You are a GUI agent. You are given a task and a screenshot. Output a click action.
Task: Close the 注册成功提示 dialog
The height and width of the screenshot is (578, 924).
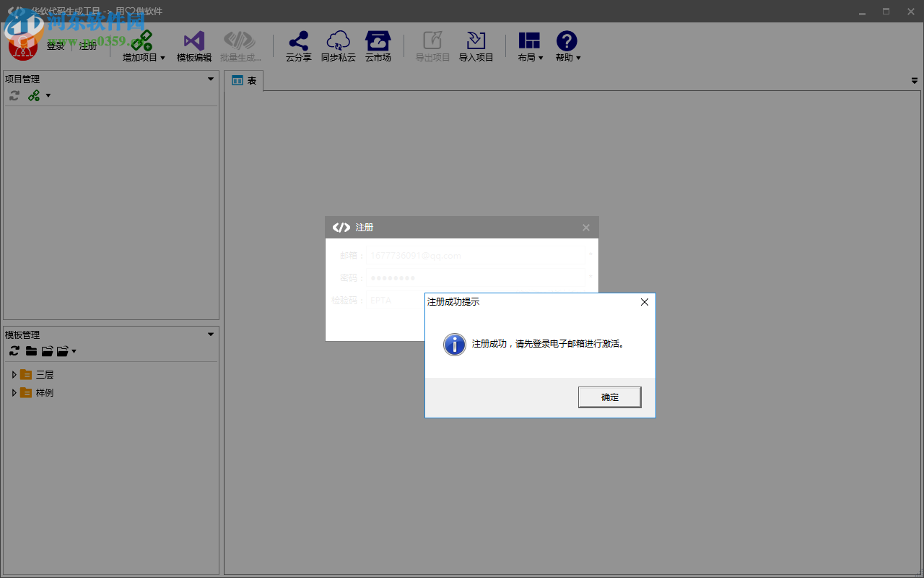(645, 302)
